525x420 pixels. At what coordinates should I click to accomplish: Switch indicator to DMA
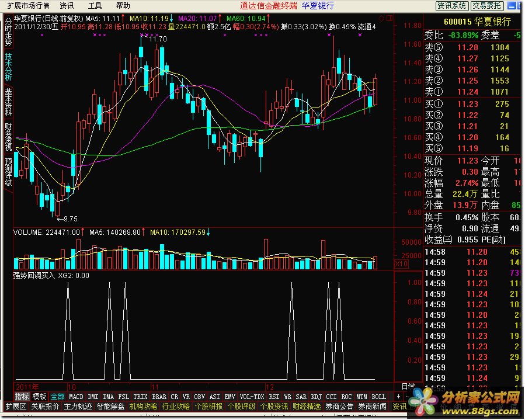108,397
